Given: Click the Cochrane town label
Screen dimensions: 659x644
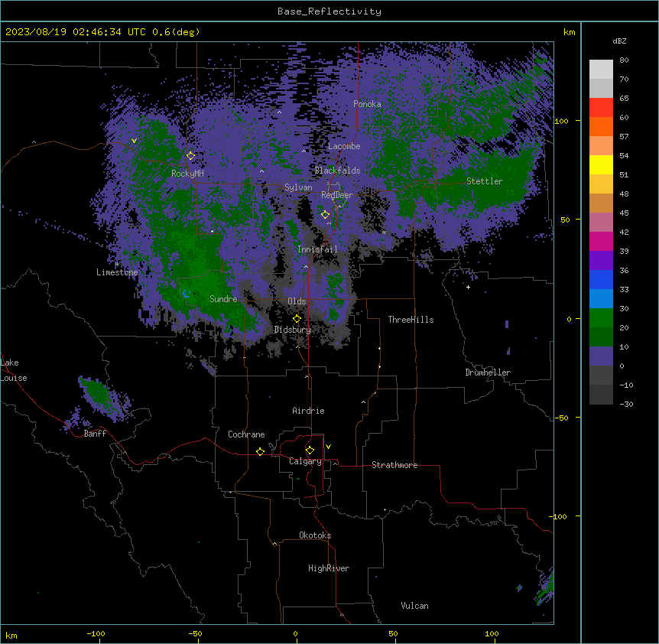Looking at the screenshot, I should 246,434.
